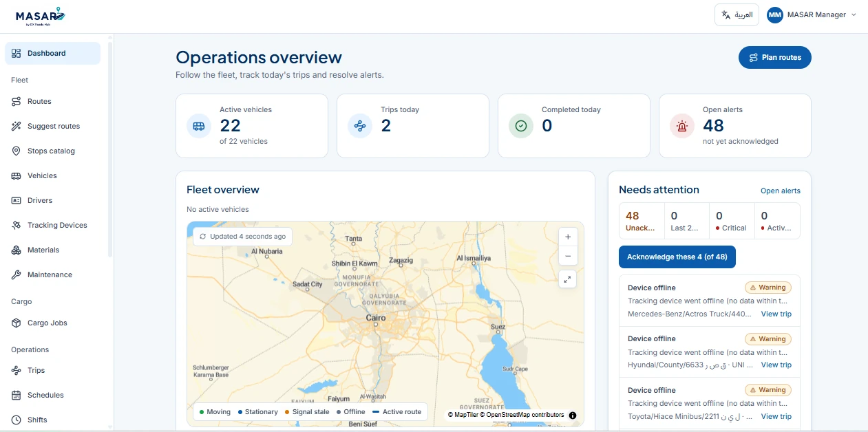Click the Materials boxes icon

(x=17, y=250)
